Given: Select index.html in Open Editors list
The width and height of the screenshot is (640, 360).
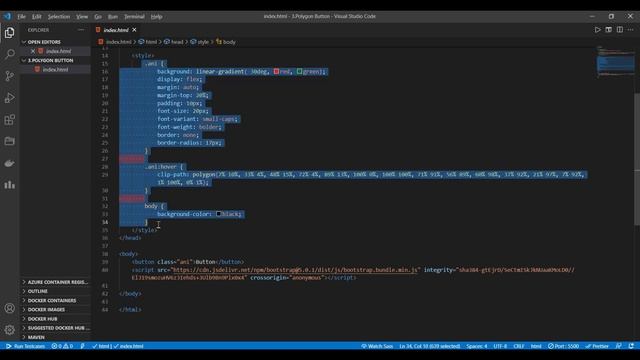Looking at the screenshot, I should 58,51.
